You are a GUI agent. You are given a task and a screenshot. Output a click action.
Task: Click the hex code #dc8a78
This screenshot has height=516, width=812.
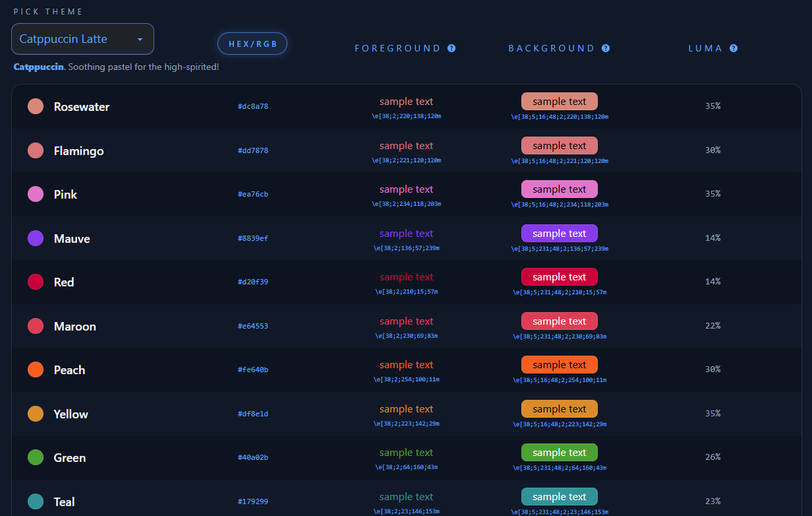(x=253, y=106)
